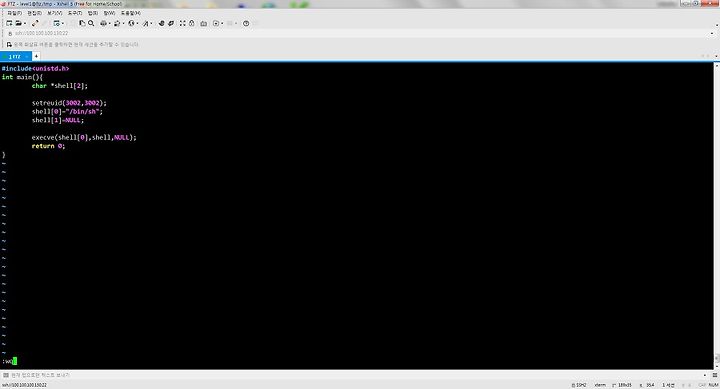The height and width of the screenshot is (389, 720).
Task: Open the View menu
Action: pos(55,13)
